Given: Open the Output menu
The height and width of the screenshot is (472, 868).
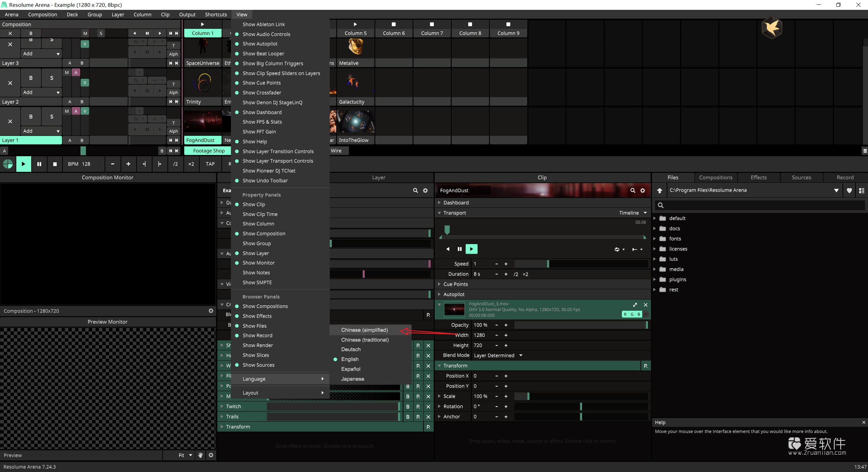Looking at the screenshot, I should (x=187, y=14).
